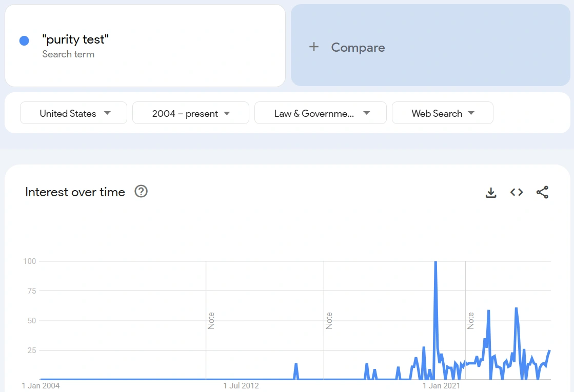Expand the 2004 – present time range
Screen dimensions: 574x392
click(x=190, y=113)
